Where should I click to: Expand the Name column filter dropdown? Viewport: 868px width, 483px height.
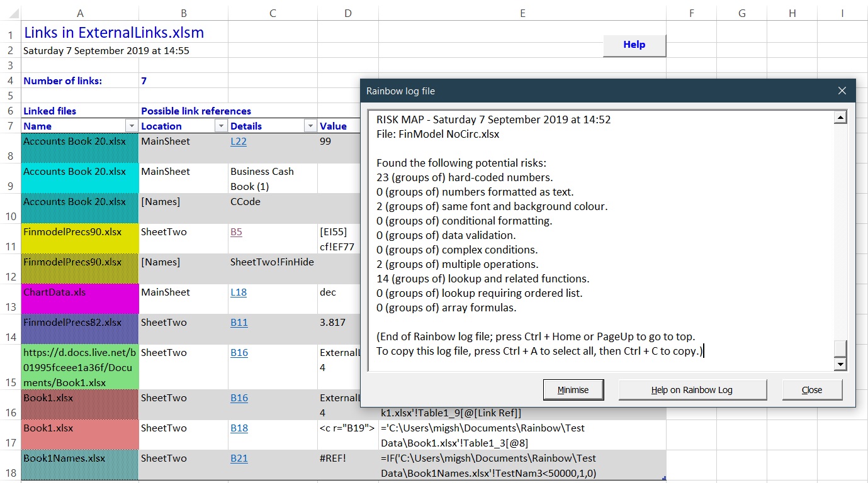(132, 126)
